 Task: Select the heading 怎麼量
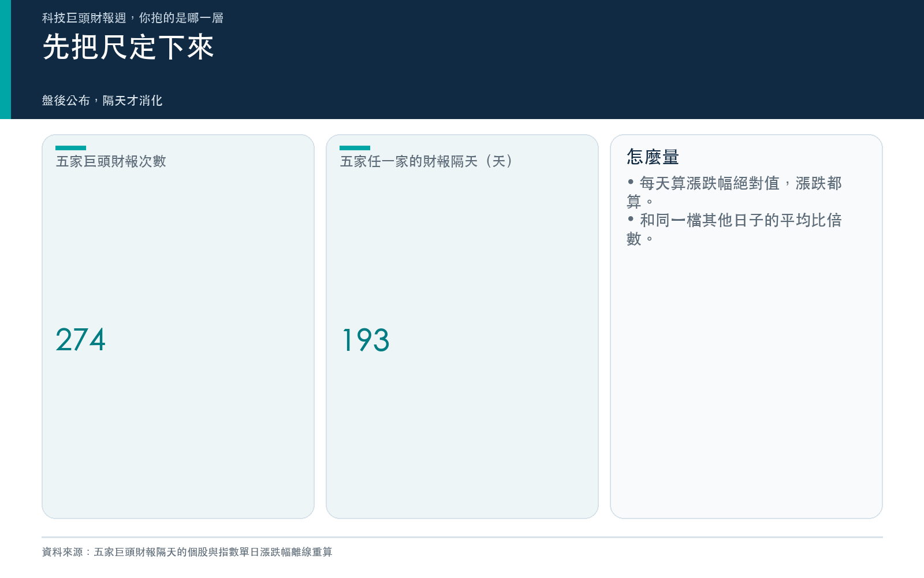click(x=653, y=157)
